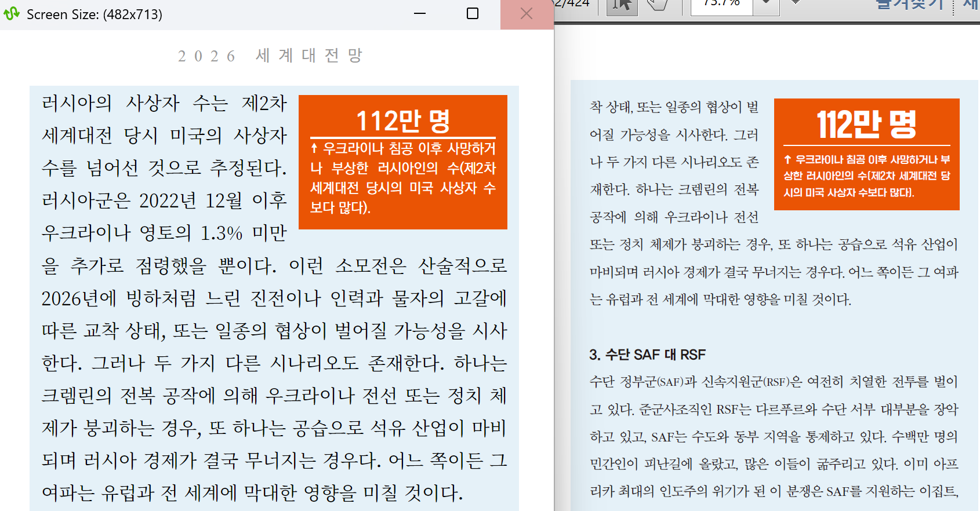Click the line starting 크렘린의 전복 공작에
The width and height of the screenshot is (980, 511).
click(x=274, y=396)
